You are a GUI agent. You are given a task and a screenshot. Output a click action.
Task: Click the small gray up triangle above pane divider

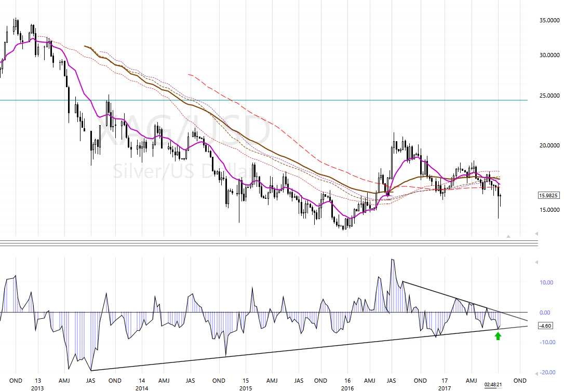pos(508,237)
